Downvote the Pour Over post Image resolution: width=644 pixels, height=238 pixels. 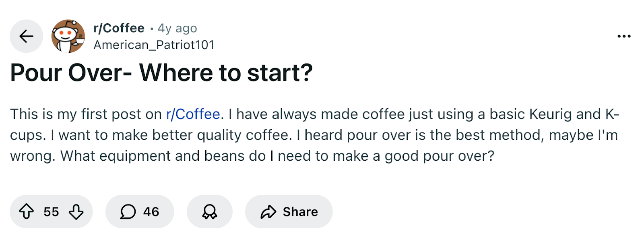(76, 211)
